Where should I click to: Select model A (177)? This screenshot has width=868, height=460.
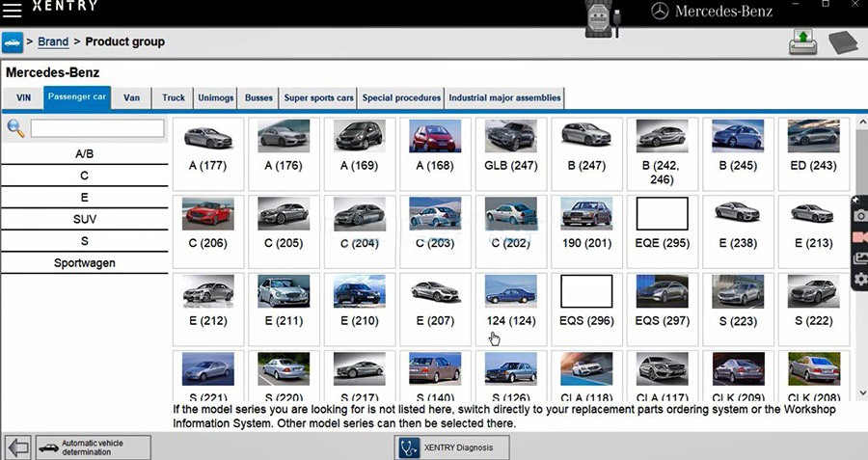pos(208,154)
